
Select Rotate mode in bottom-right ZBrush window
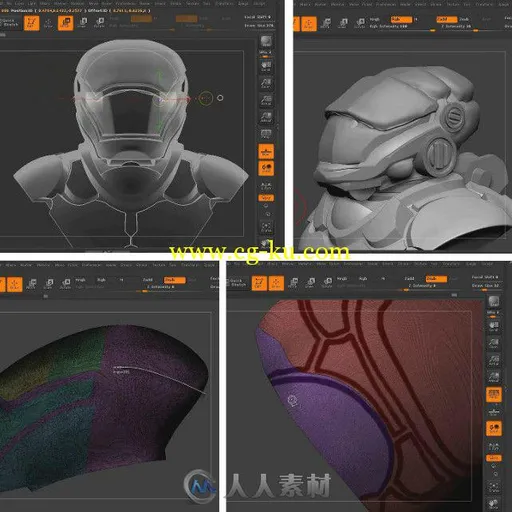pyautogui.click(x=327, y=283)
